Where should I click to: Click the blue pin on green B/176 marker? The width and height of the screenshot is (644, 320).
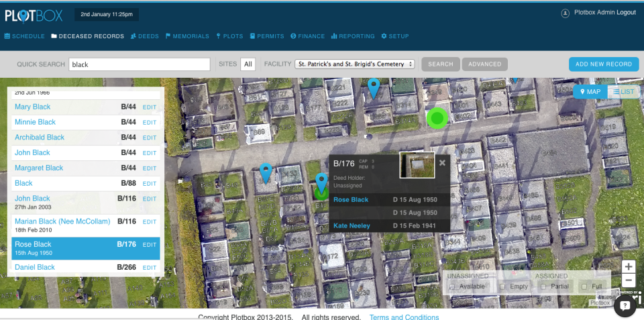coord(321,182)
